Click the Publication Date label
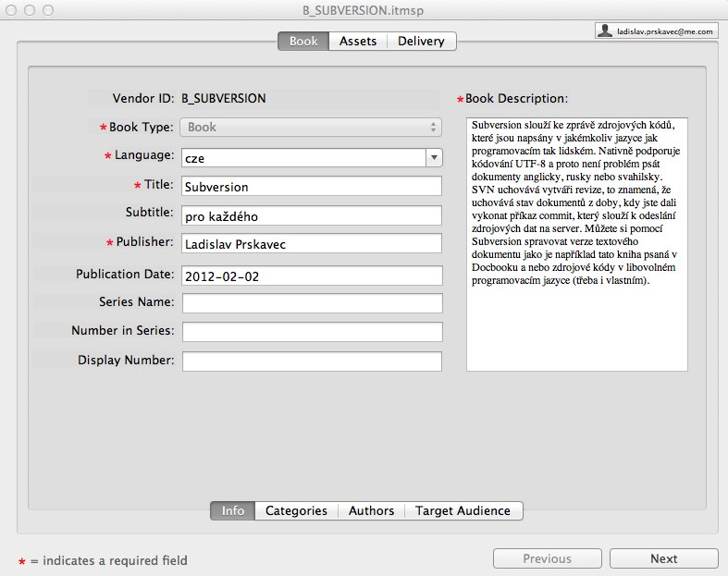728x576 pixels. tap(125, 275)
